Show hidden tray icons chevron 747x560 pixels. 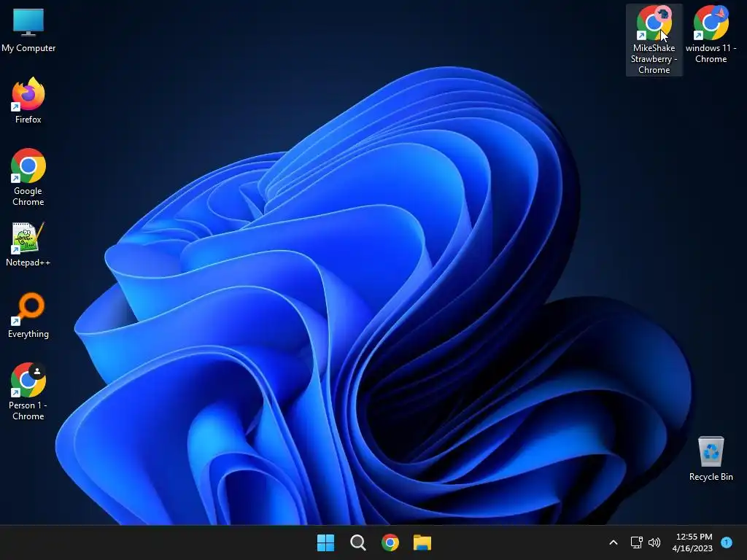[x=614, y=542]
